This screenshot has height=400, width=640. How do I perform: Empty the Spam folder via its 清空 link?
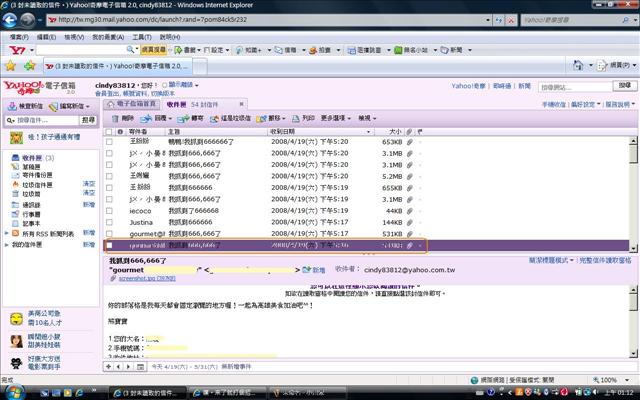tap(89, 184)
